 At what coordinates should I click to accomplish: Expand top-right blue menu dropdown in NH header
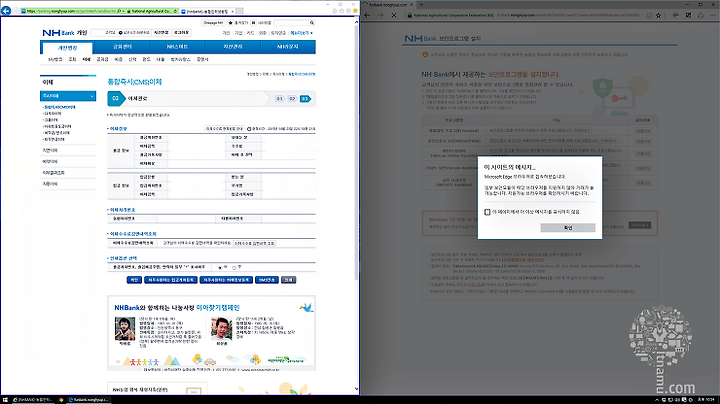pyautogui.click(x=301, y=33)
